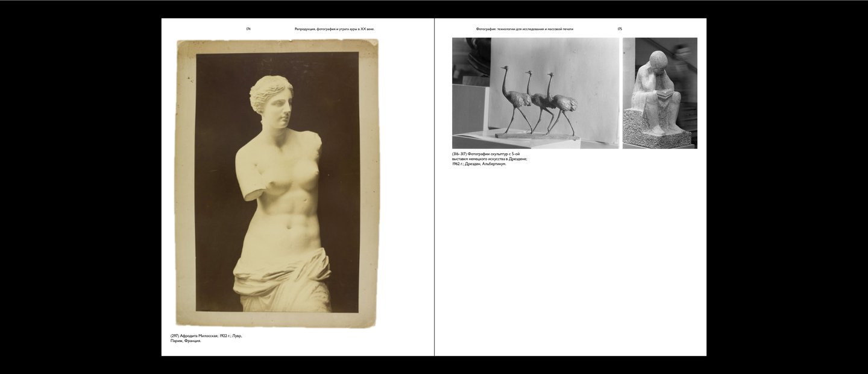This screenshot has height=374, width=868.
Task: Click page number 174
Action: 248,29
